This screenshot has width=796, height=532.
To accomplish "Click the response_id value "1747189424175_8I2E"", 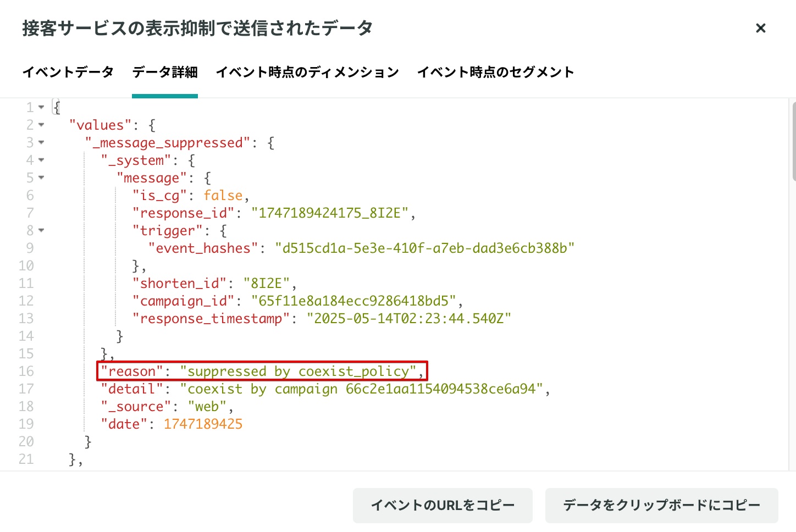I will click(330, 213).
